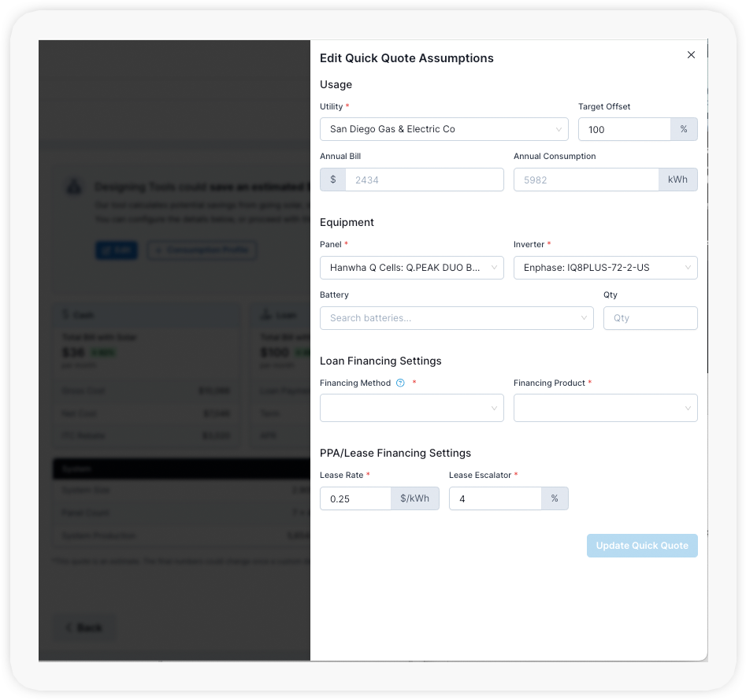The width and height of the screenshot is (746, 700).
Task: Click the dollar sign prefix on Annual Bill
Action: point(333,180)
